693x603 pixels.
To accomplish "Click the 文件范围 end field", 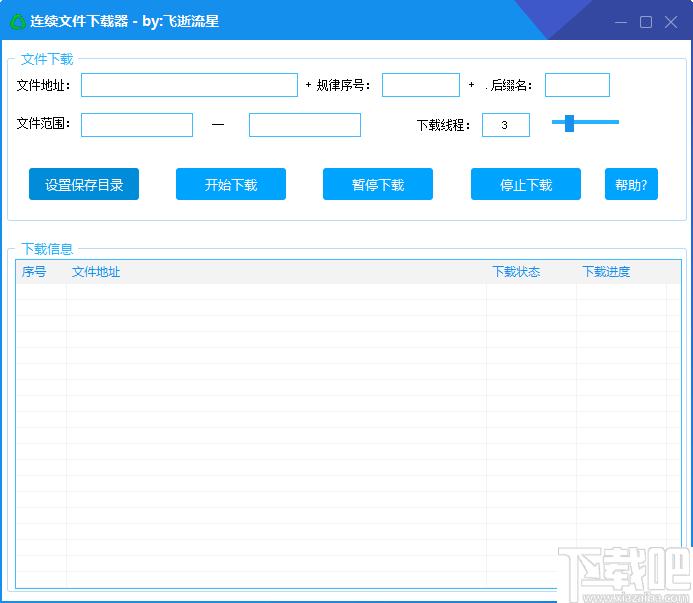I will (x=305, y=125).
